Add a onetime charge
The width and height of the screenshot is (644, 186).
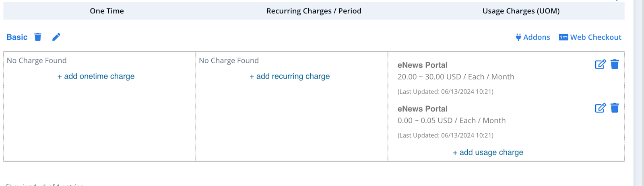click(96, 76)
